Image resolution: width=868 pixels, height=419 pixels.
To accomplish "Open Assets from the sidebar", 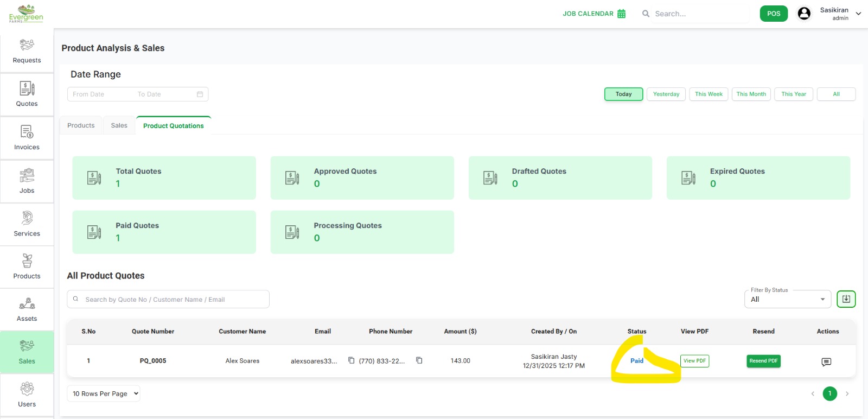I will tap(27, 309).
